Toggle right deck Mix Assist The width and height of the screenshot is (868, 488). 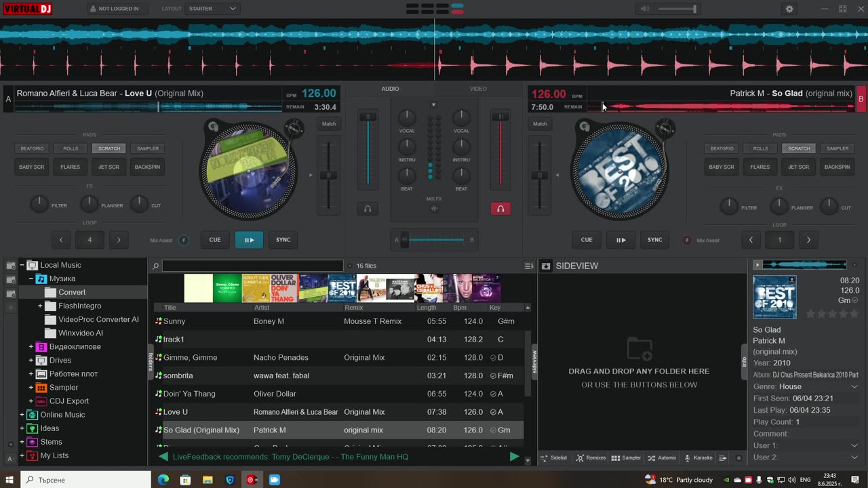tap(687, 240)
